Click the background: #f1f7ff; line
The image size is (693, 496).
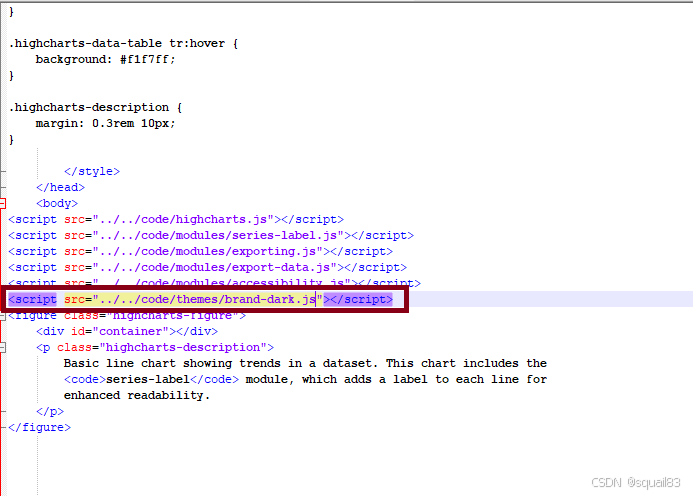[x=105, y=59]
